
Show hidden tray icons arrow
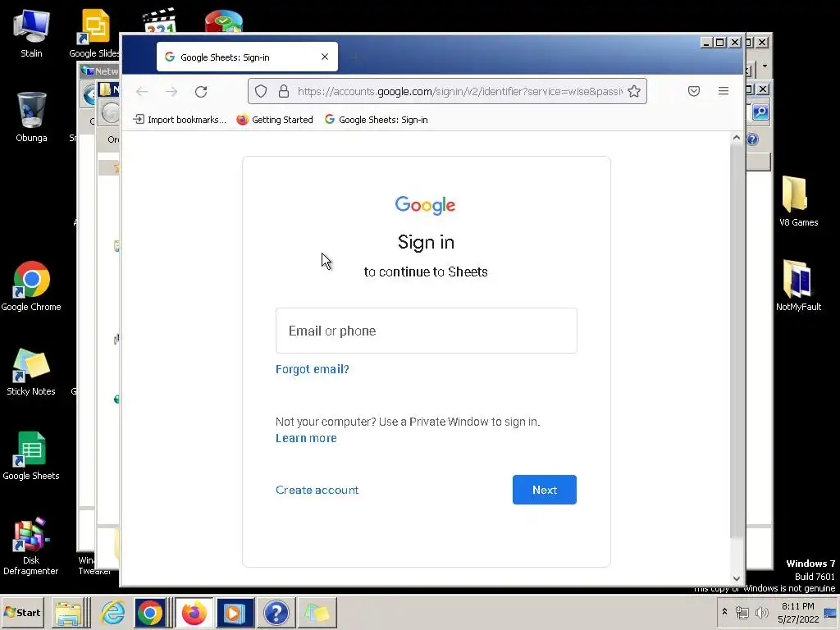(724, 612)
